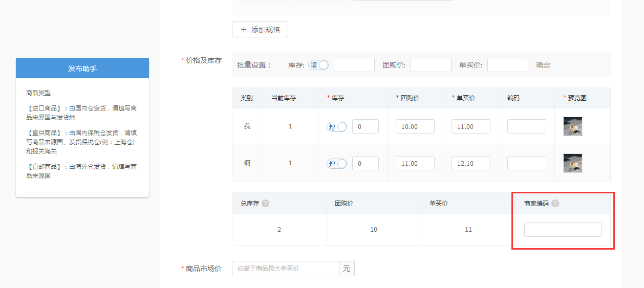Click the 编码 input in row 啊
644x288 pixels.
click(526, 163)
